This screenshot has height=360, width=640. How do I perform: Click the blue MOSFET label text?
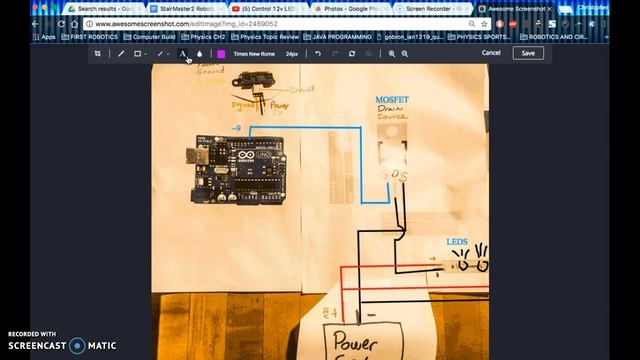click(392, 100)
